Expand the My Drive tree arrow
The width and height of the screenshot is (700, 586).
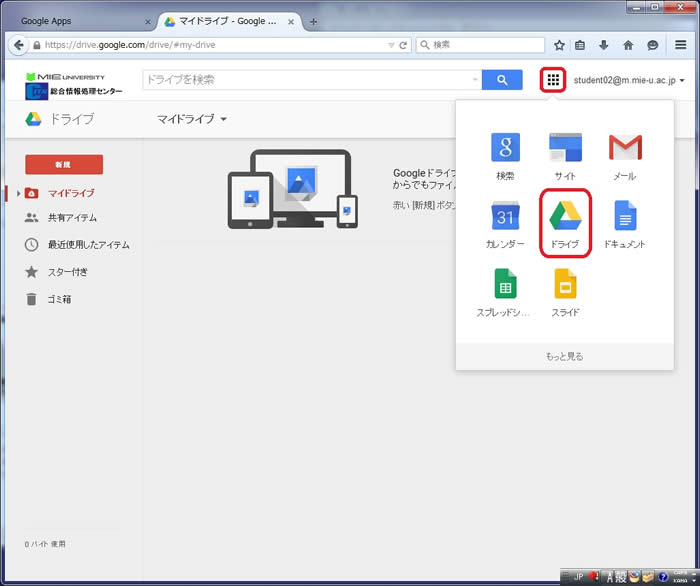click(x=18, y=193)
